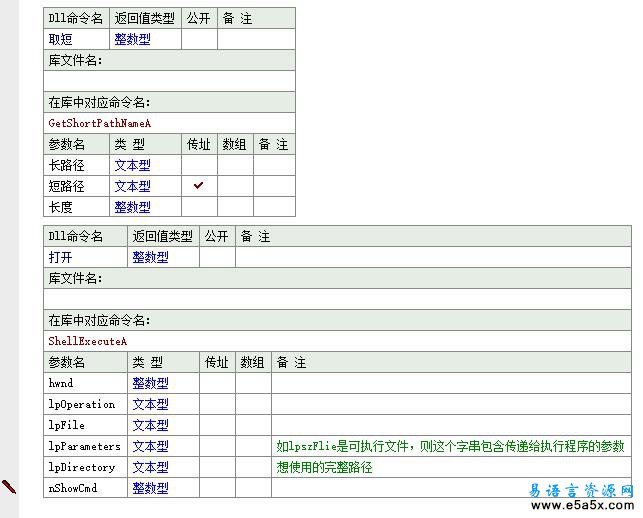This screenshot has width=643, height=518.
Task: Toggle the 传址 cell for lpDirectory
Action: click(x=217, y=467)
